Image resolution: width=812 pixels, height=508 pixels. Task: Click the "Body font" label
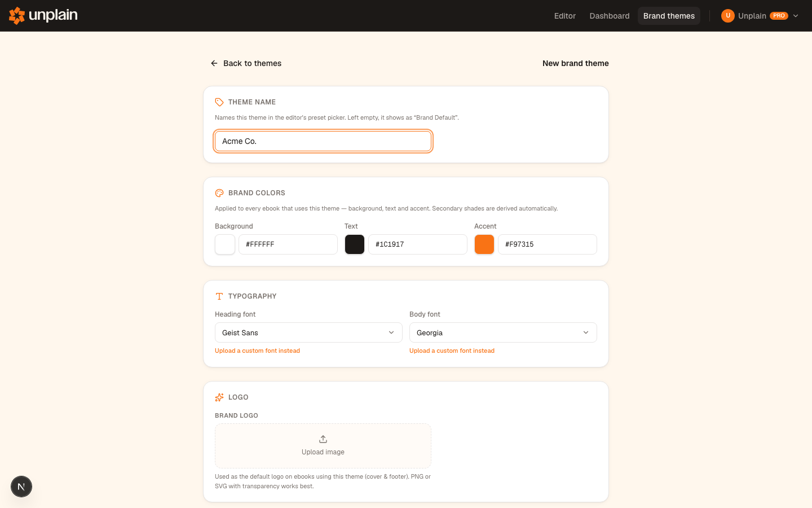425,314
